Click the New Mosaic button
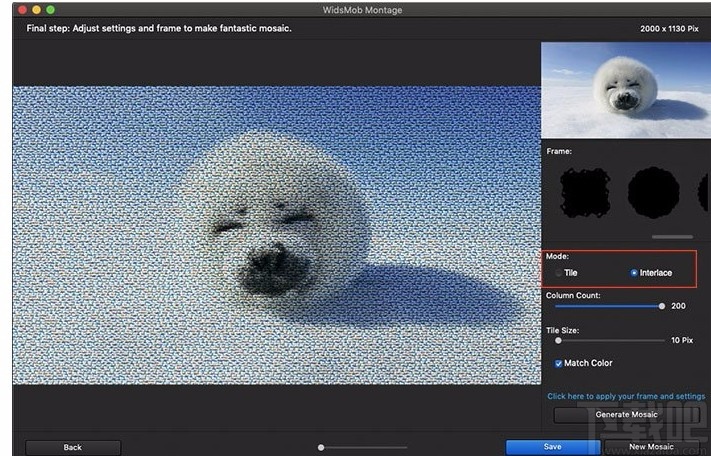The height and width of the screenshot is (456, 711). pos(651,447)
